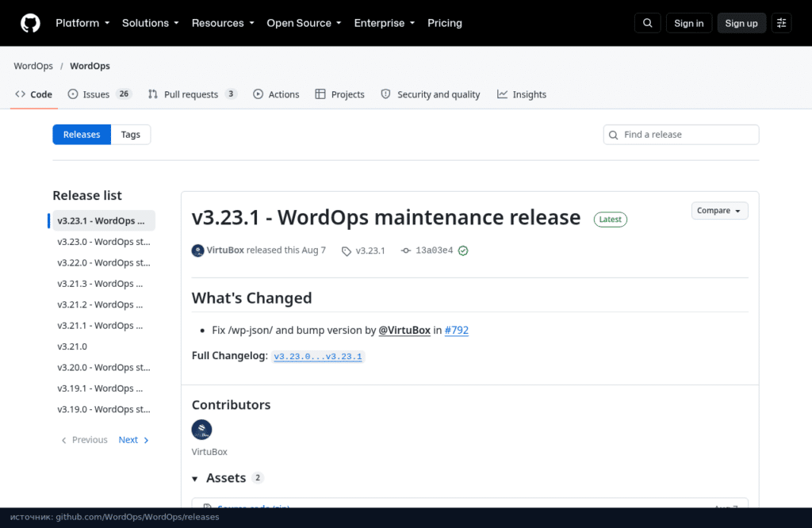Expand the Solutions dropdown menu
This screenshot has height=528, width=812.
pos(151,23)
